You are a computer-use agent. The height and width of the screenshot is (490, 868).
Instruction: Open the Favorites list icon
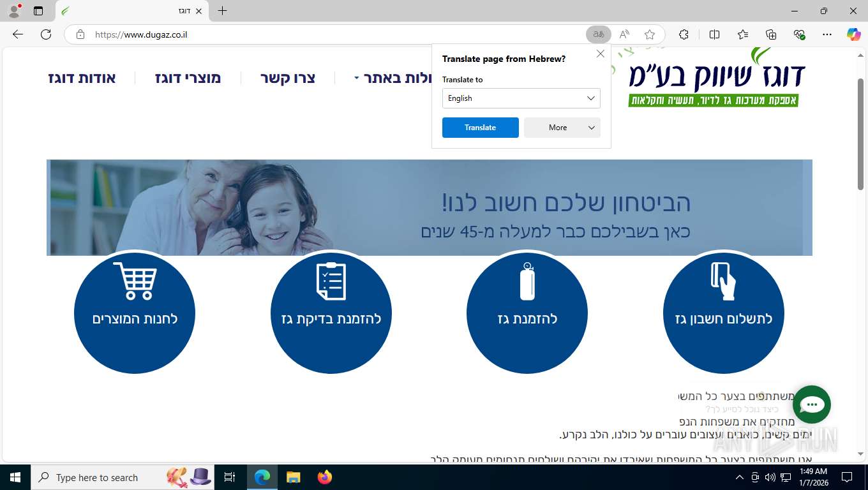(743, 34)
